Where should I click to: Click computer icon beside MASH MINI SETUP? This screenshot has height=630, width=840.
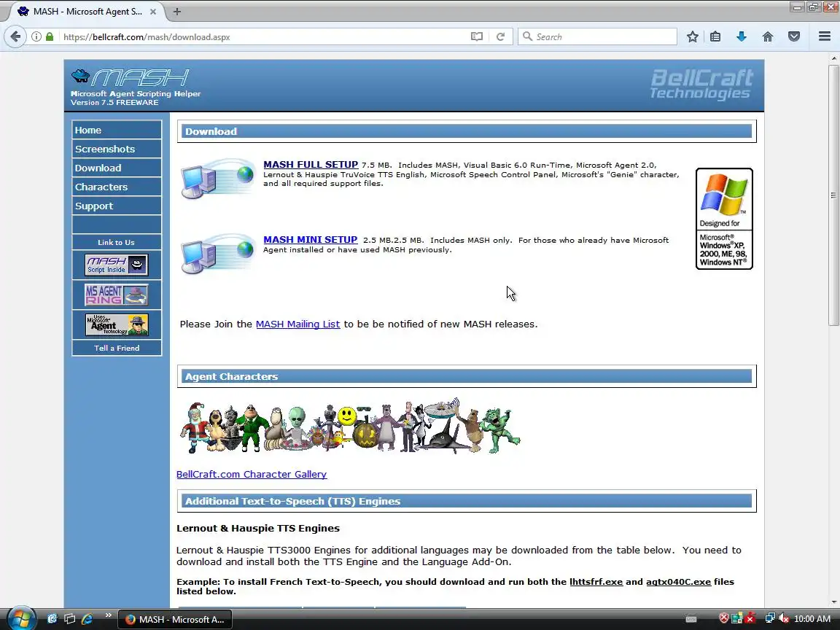[217, 254]
